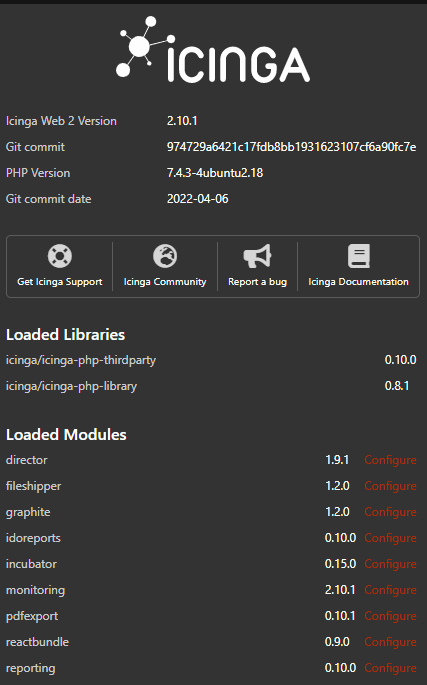Configure the reactbundle module
This screenshot has width=427, height=685.
click(x=390, y=642)
